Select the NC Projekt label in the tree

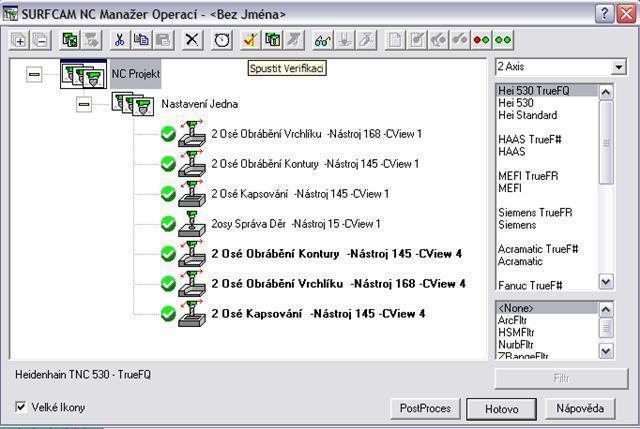pyautogui.click(x=136, y=74)
